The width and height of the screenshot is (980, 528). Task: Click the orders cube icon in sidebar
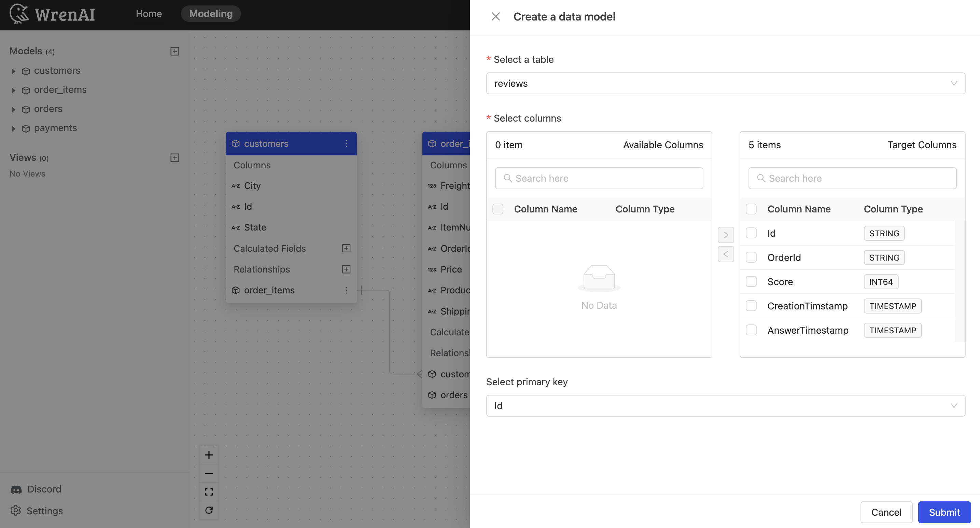click(26, 109)
